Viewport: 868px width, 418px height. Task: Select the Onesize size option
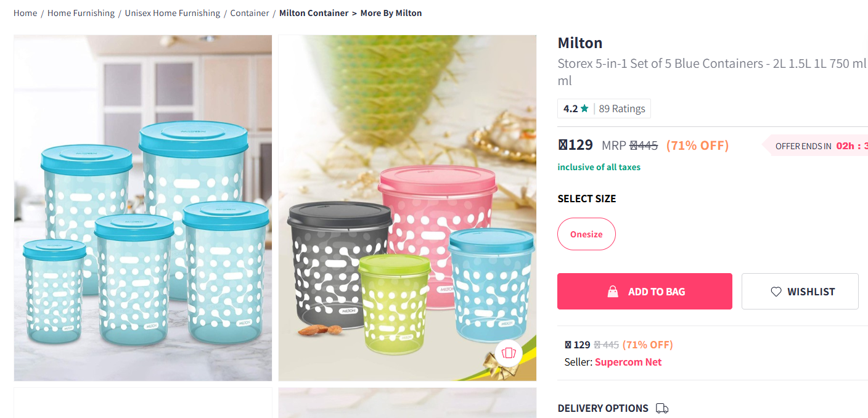tap(586, 234)
